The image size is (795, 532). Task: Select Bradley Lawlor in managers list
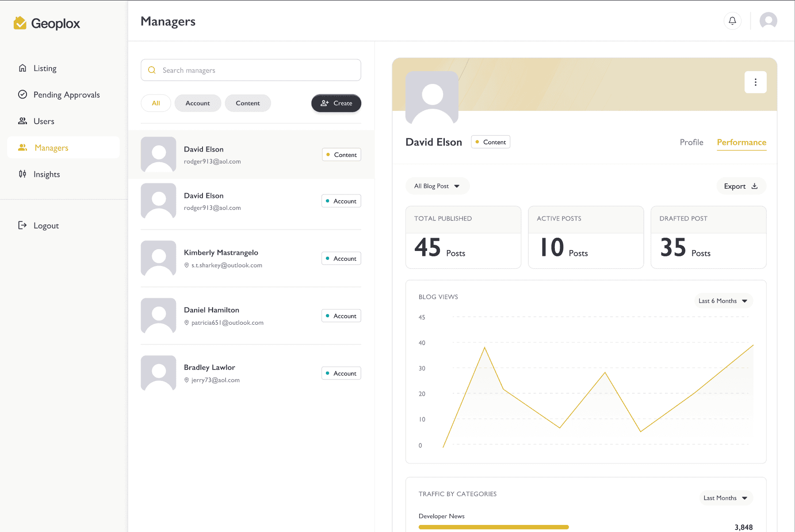[251, 373]
